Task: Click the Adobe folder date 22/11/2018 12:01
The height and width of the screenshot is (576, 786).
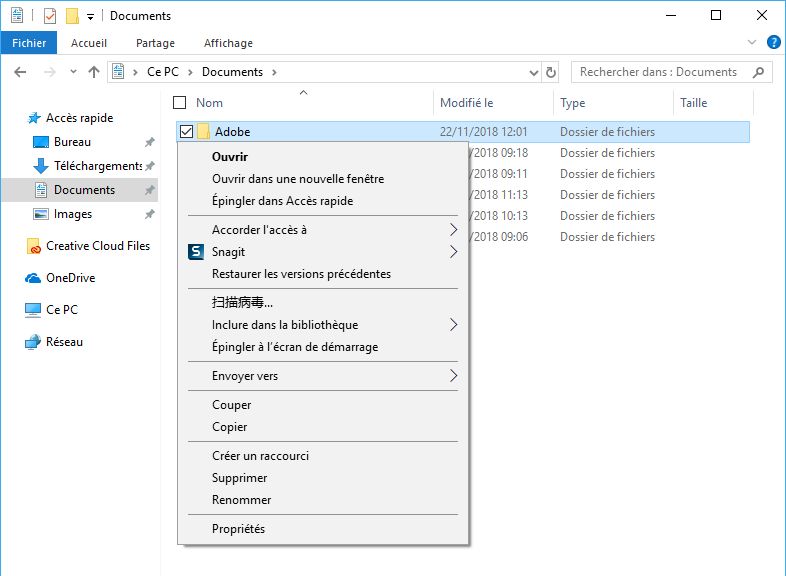Action: click(483, 132)
